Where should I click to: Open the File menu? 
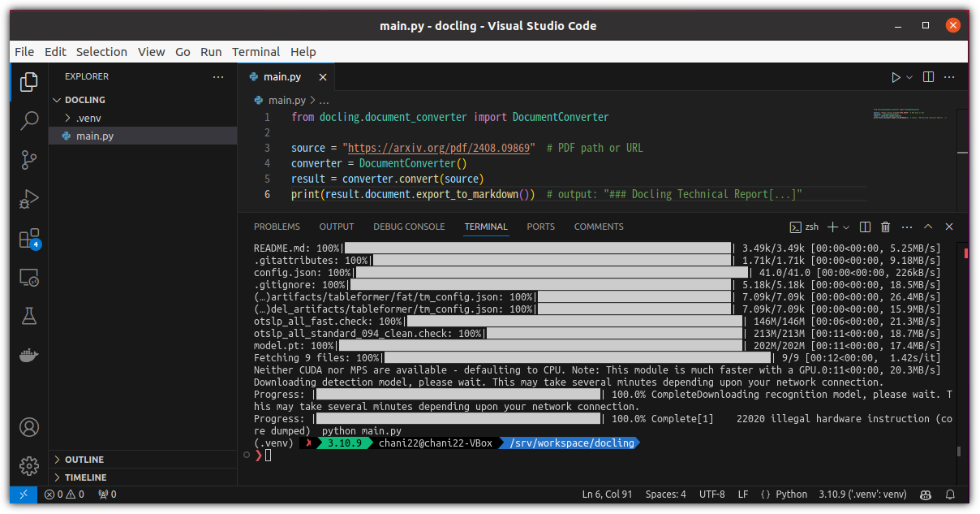24,51
